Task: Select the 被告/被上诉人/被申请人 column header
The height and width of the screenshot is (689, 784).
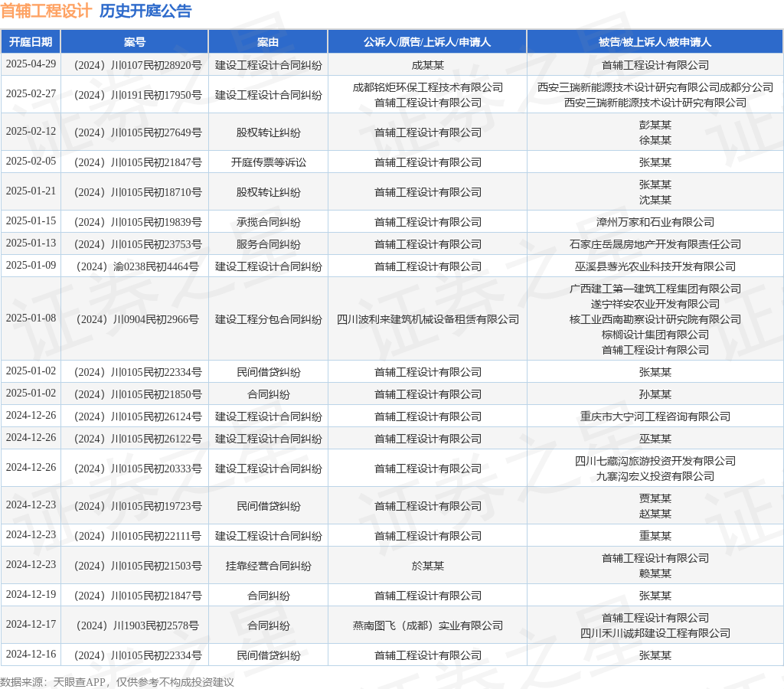Action: pos(655,42)
